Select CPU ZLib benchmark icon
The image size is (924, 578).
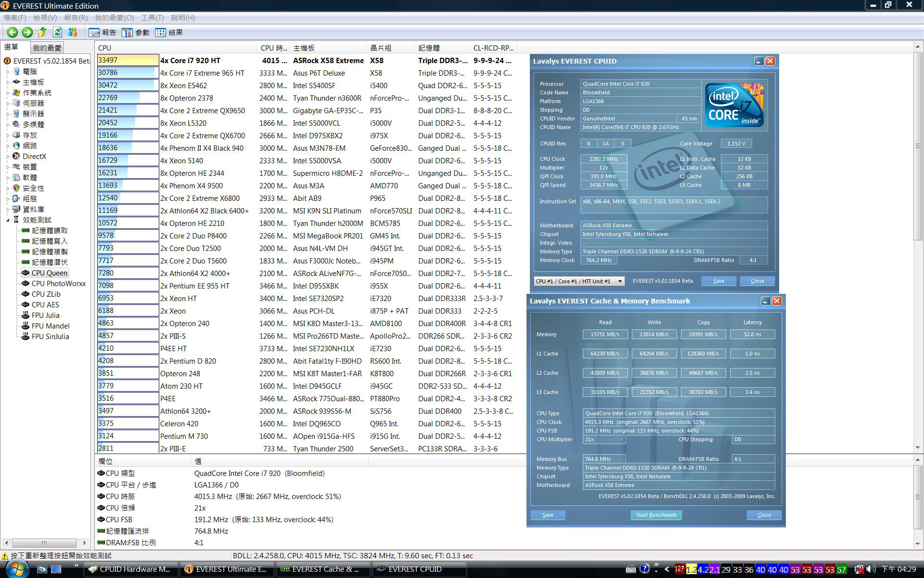tap(26, 294)
